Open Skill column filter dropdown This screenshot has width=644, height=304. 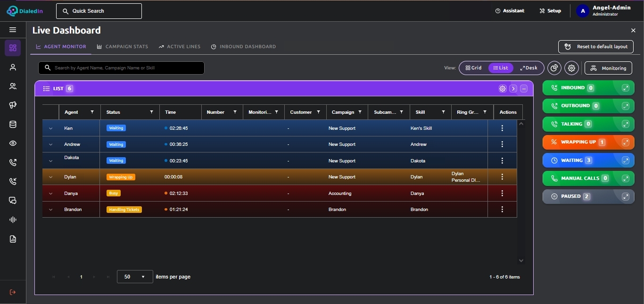[444, 112]
